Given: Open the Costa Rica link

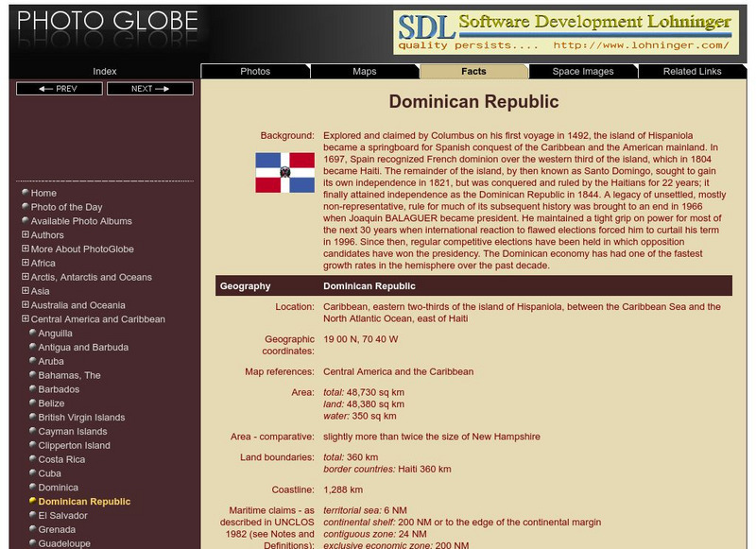Looking at the screenshot, I should [x=61, y=459].
